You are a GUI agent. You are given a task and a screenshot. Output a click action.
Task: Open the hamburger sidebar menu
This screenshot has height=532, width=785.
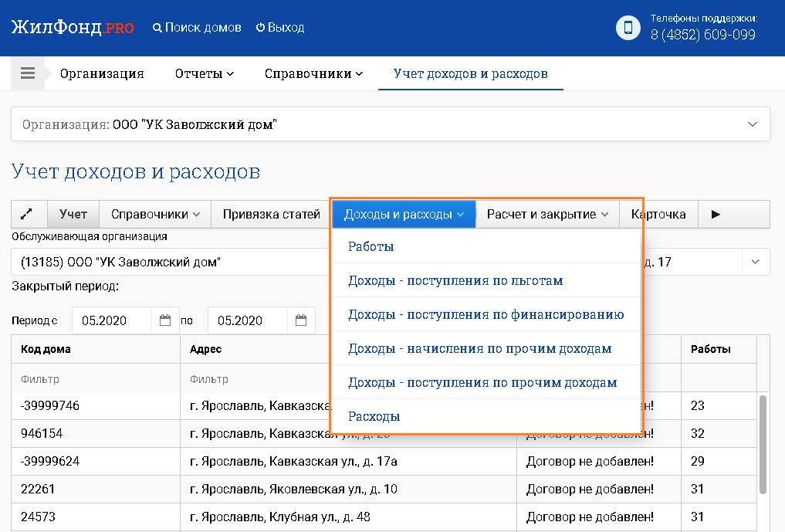(28, 74)
